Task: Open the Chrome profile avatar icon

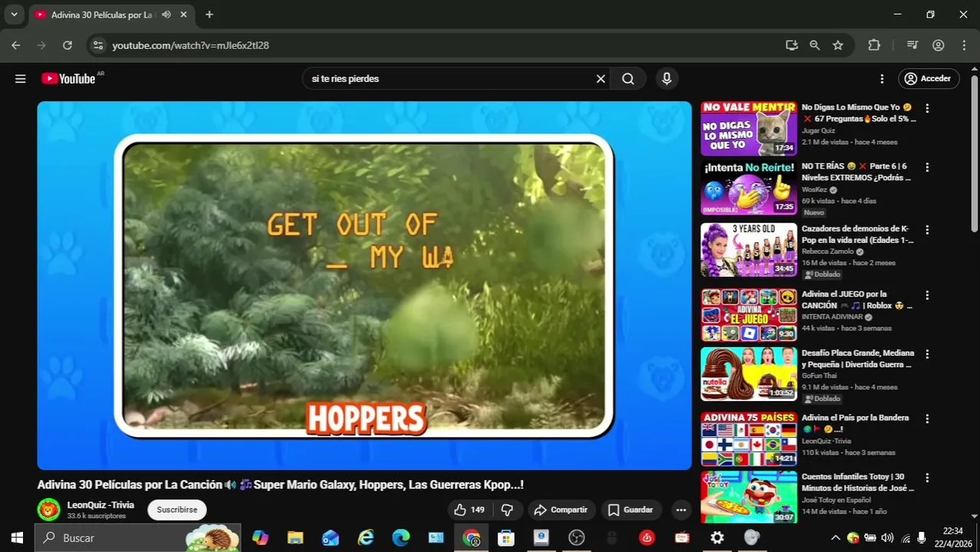Action: pos(938,45)
